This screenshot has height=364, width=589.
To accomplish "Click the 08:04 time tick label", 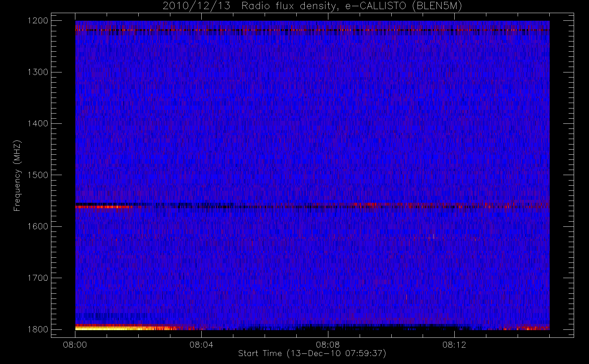I will tap(201, 345).
